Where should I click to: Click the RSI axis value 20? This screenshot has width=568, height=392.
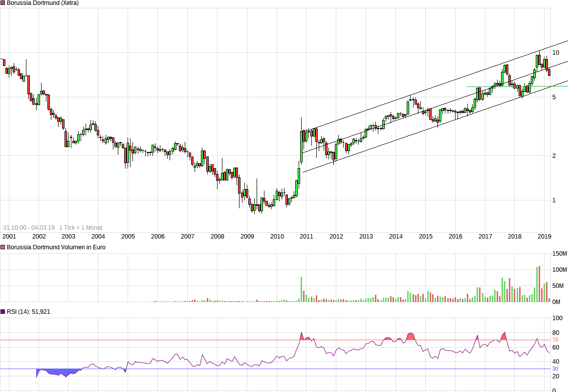click(x=556, y=376)
